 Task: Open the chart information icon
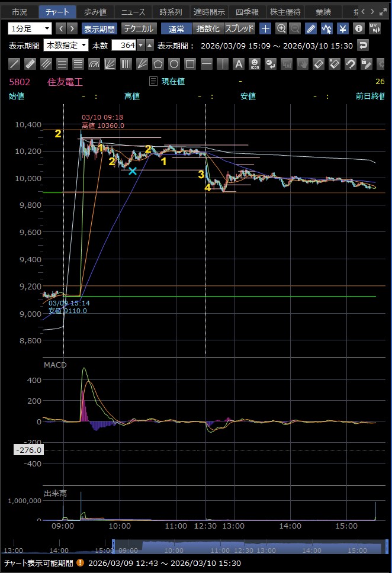click(358, 28)
